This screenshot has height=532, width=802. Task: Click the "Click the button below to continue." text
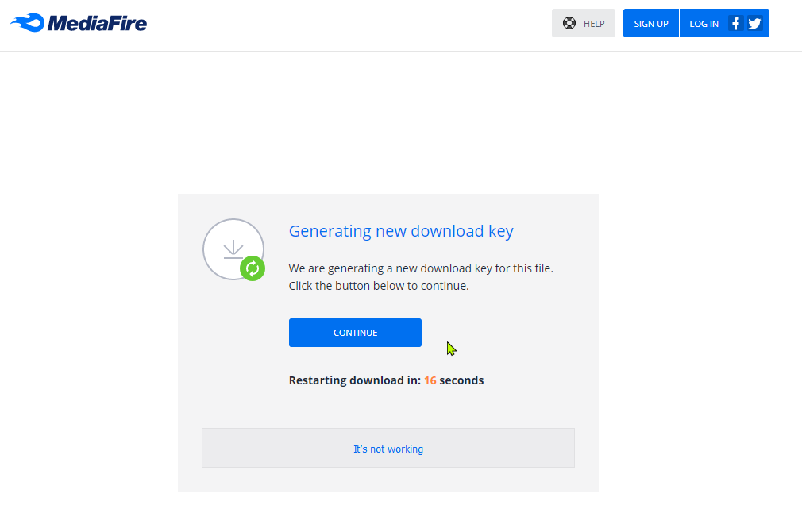point(379,286)
